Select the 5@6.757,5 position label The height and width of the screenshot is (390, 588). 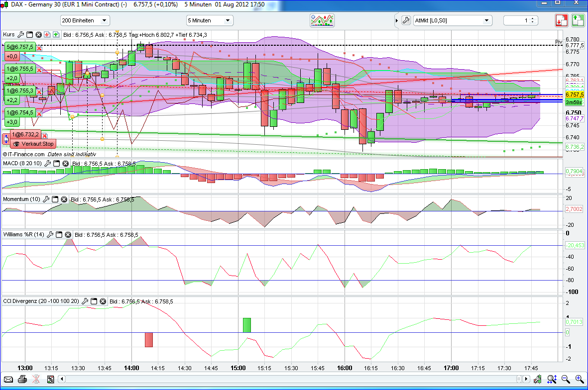pos(20,47)
